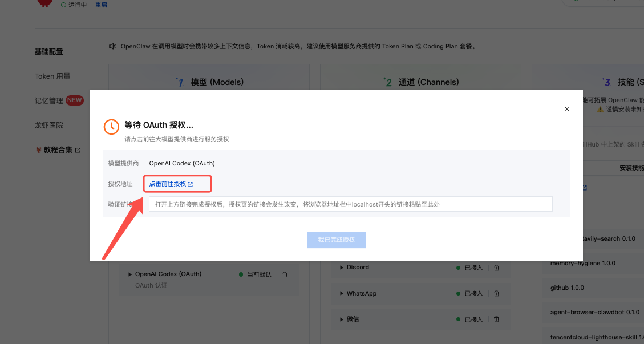Remove the WhatsApp channel via trash icon
The height and width of the screenshot is (344, 644).
click(496, 294)
